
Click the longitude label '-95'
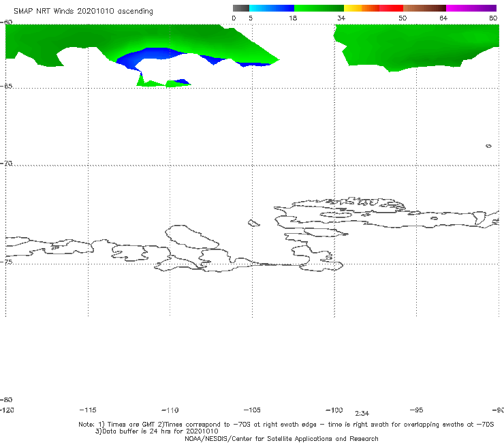[x=417, y=410]
